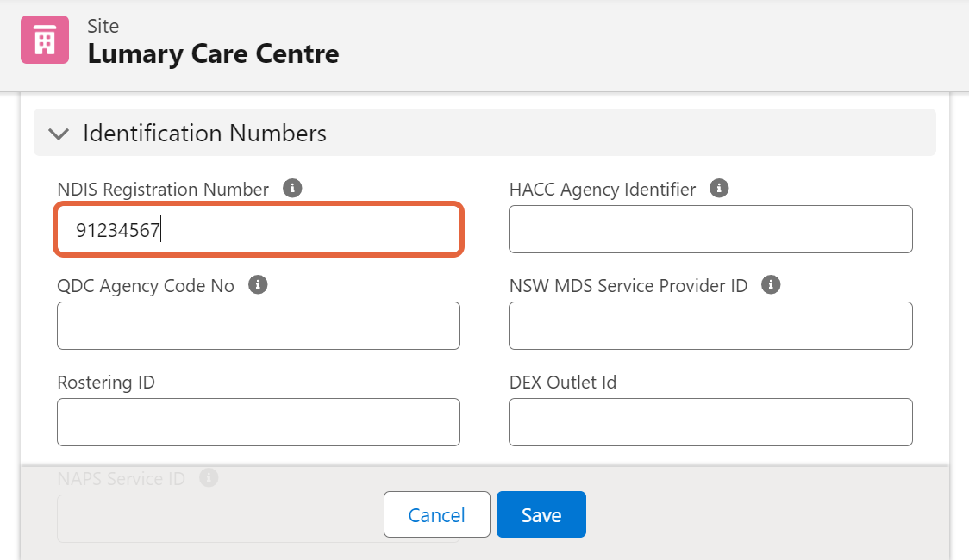
Task: Click the Lumary Care Centre title
Action: coord(213,53)
